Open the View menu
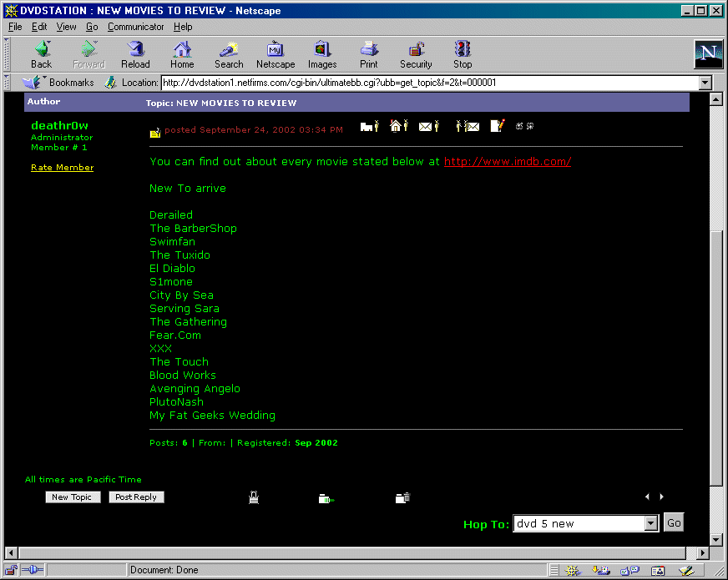Viewport: 728px width, 580px height. (x=66, y=27)
